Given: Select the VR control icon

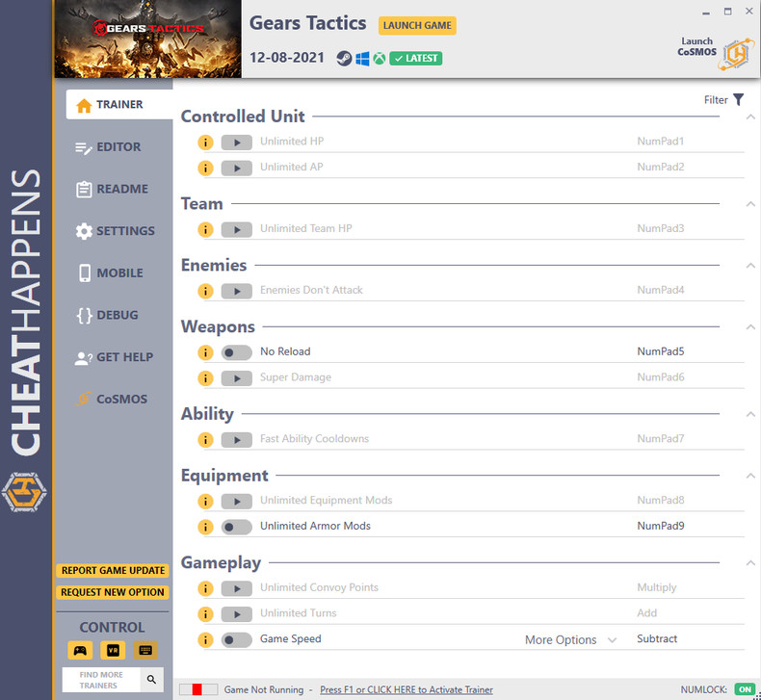Looking at the screenshot, I should pyautogui.click(x=113, y=651).
